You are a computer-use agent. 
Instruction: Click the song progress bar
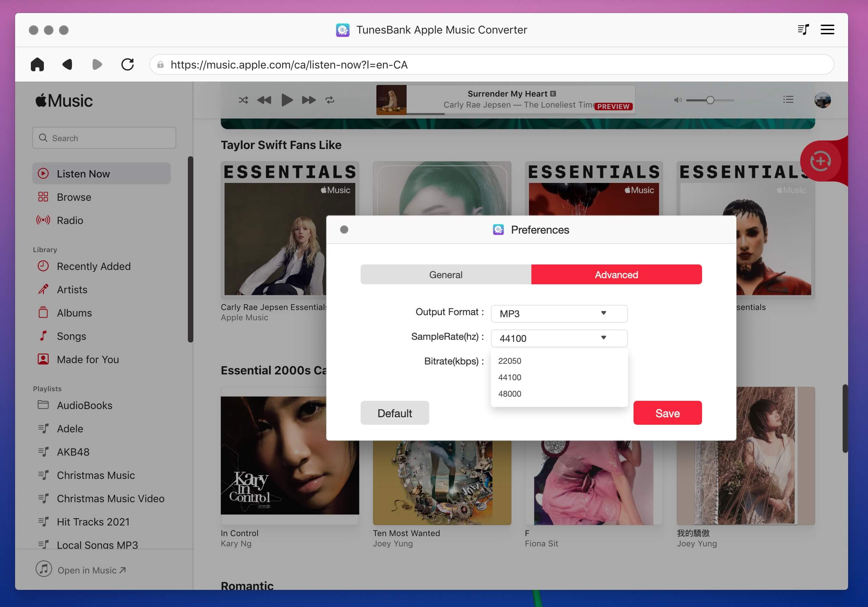521,113
